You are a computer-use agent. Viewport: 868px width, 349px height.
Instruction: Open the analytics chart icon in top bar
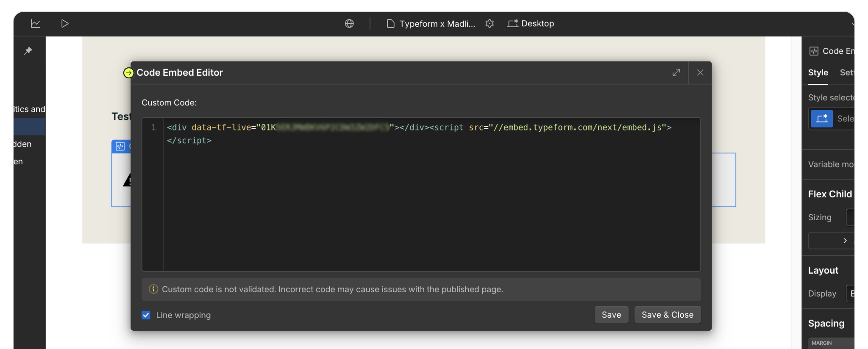coord(36,24)
